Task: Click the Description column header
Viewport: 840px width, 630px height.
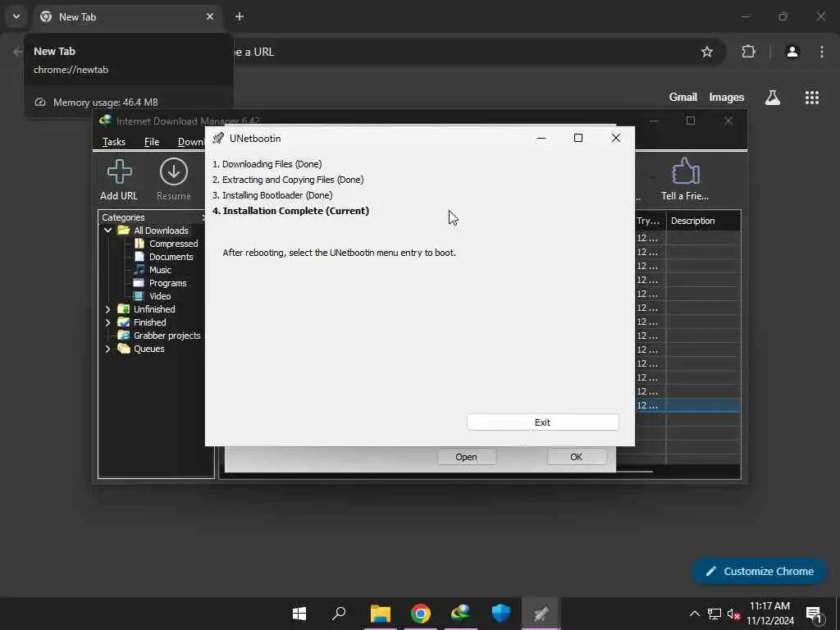Action: click(x=703, y=221)
